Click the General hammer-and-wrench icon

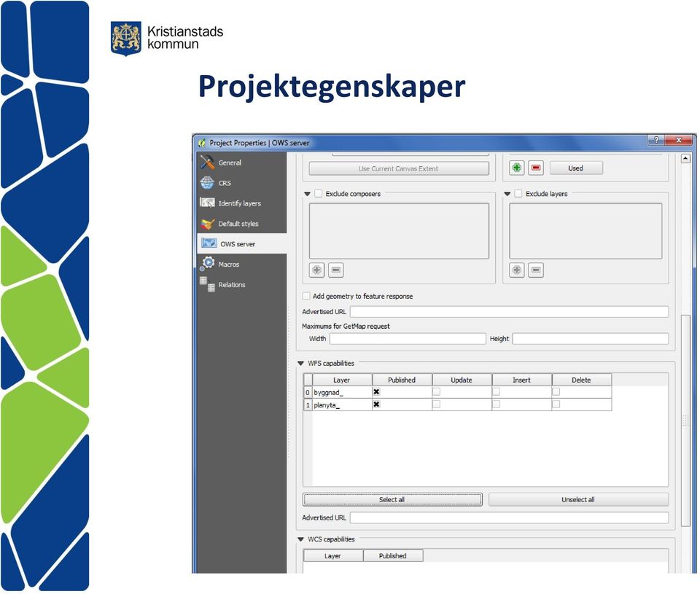[x=207, y=163]
